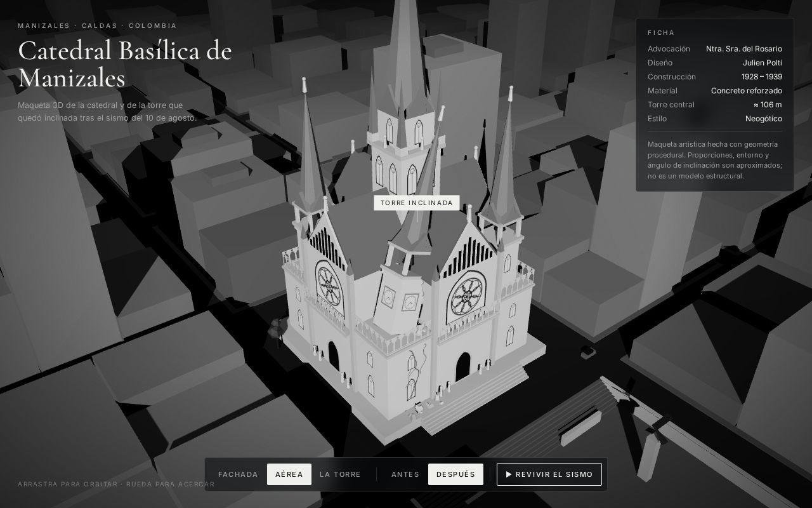Select the MANIZALES · CALDAS · COLOMBIA breadcrumb text
Viewport: 812px width, 508px height.
[97, 26]
